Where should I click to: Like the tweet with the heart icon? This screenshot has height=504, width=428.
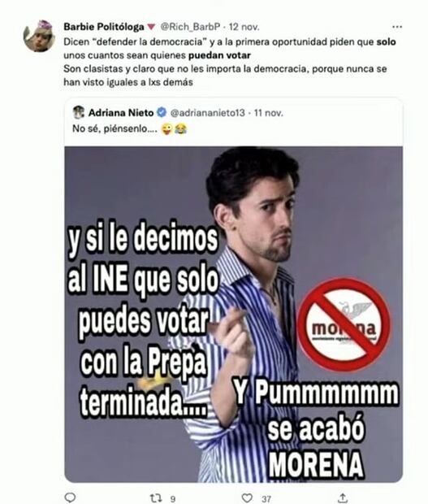click(x=247, y=497)
